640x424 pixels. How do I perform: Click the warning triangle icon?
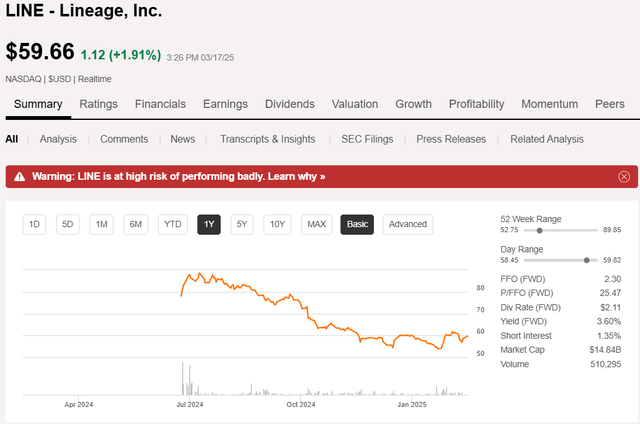[x=19, y=176]
